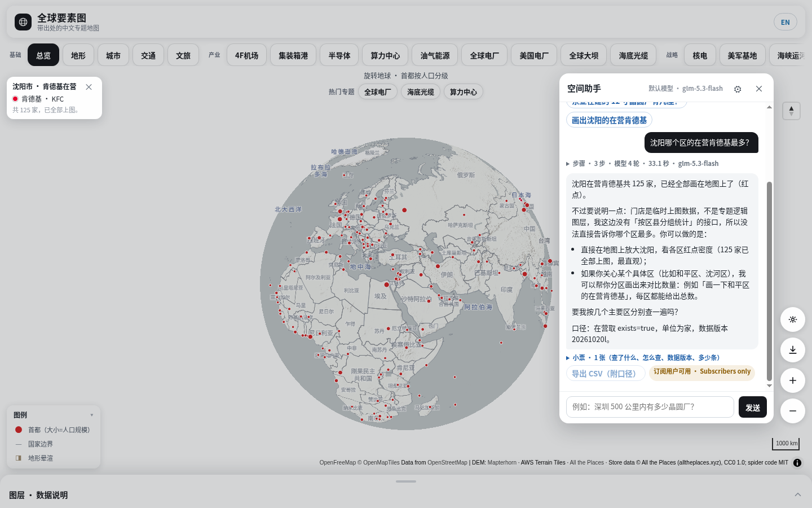Viewport: 812px width, 508px height.
Task: Toggle the light theme sun icon
Action: [792, 319]
